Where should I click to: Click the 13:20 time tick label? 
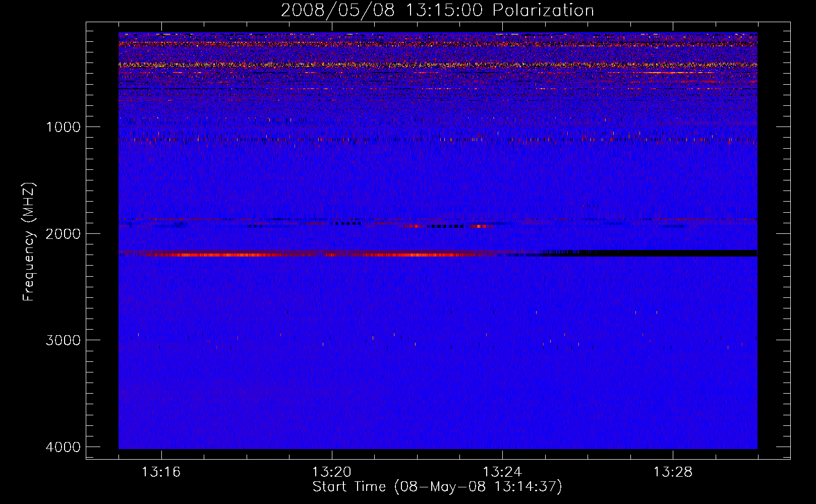click(x=332, y=472)
